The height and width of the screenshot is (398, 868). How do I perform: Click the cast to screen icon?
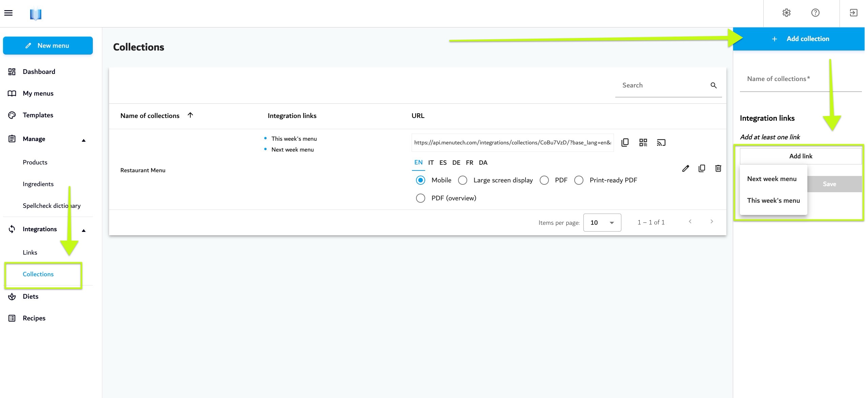[661, 142]
